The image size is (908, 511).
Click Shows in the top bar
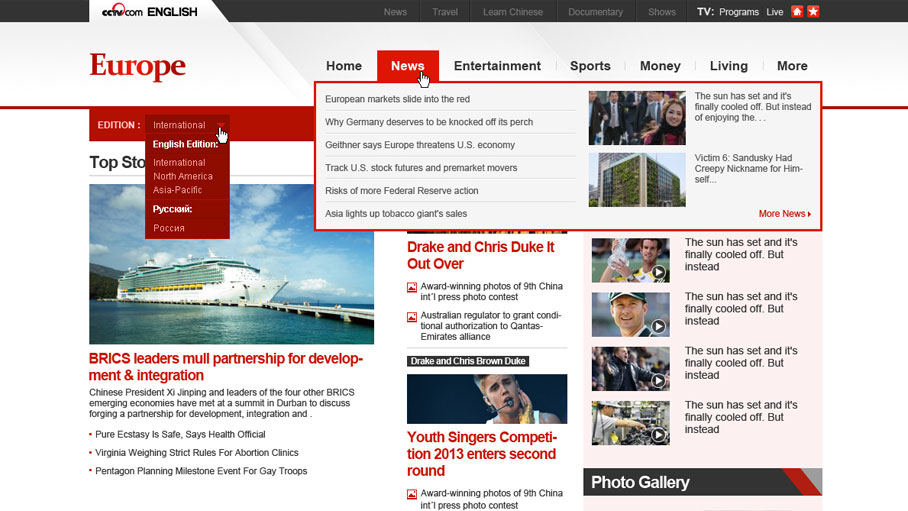(662, 12)
